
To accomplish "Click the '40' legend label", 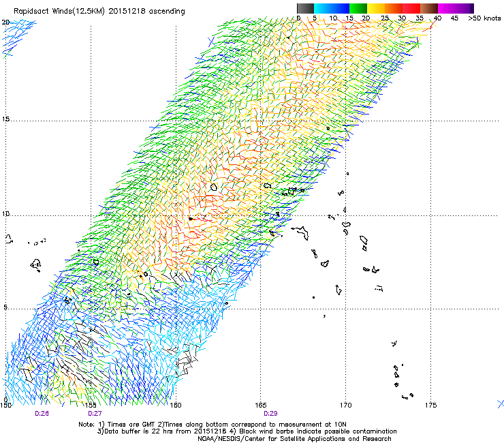I will pos(437,18).
